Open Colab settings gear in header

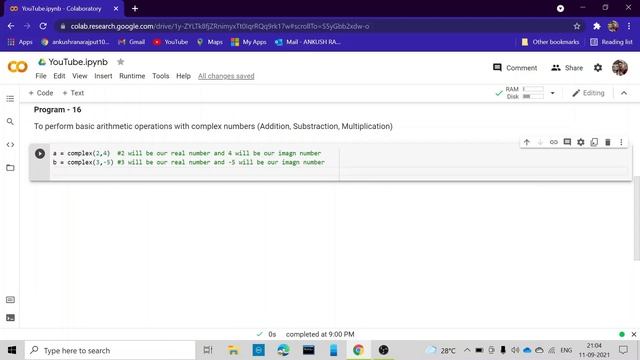[598, 68]
